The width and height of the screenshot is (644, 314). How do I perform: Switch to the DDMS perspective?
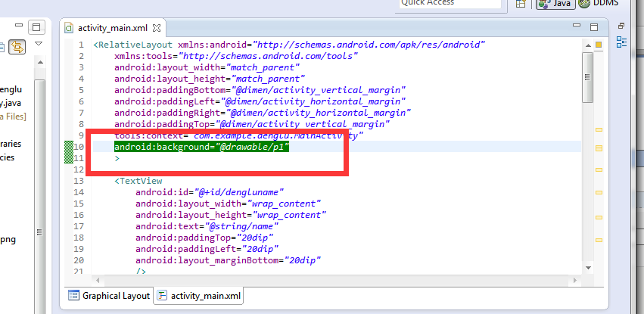[x=598, y=3]
